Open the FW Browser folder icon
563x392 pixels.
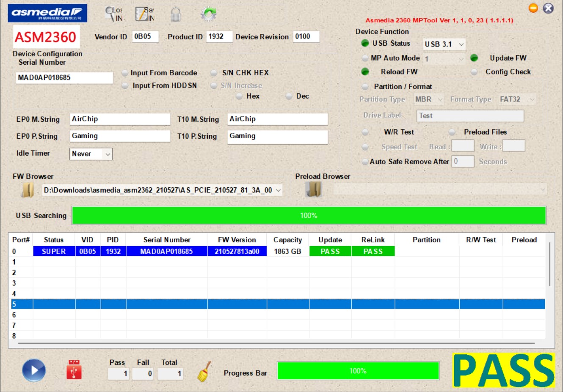coord(28,190)
